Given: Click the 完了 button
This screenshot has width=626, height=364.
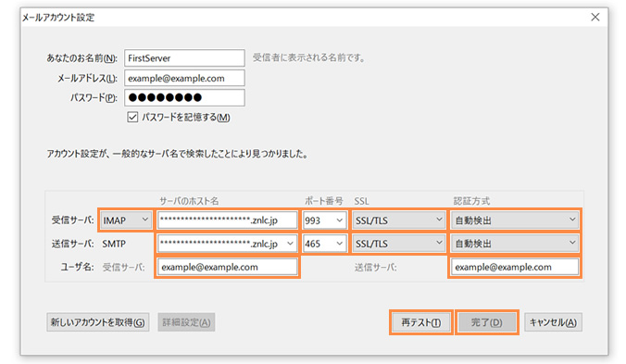Looking at the screenshot, I should pyautogui.click(x=487, y=322).
